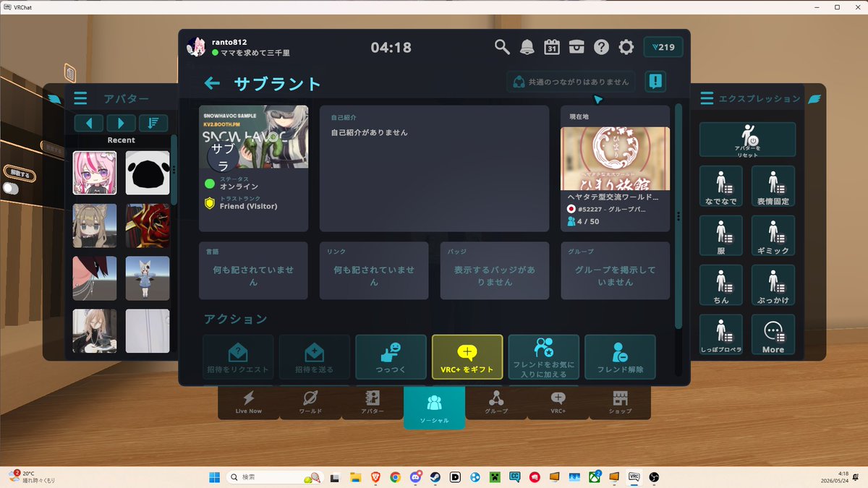The height and width of the screenshot is (488, 868).
Task: Open Discord from the taskbar
Action: click(415, 477)
